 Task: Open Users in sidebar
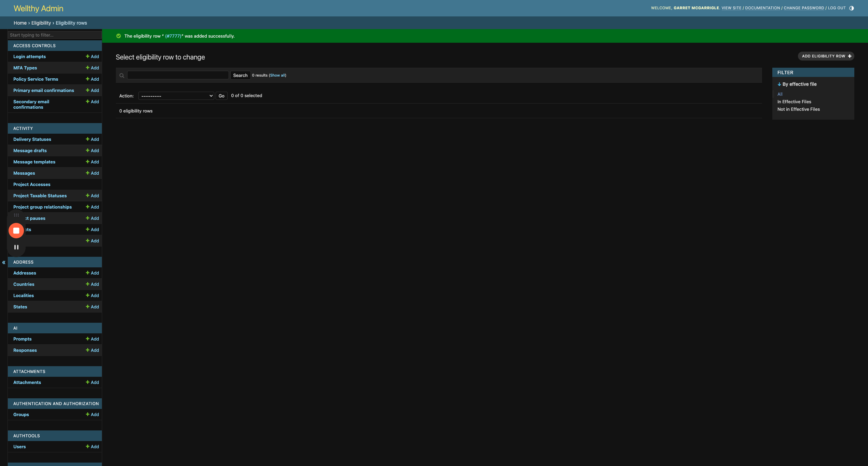tap(19, 447)
